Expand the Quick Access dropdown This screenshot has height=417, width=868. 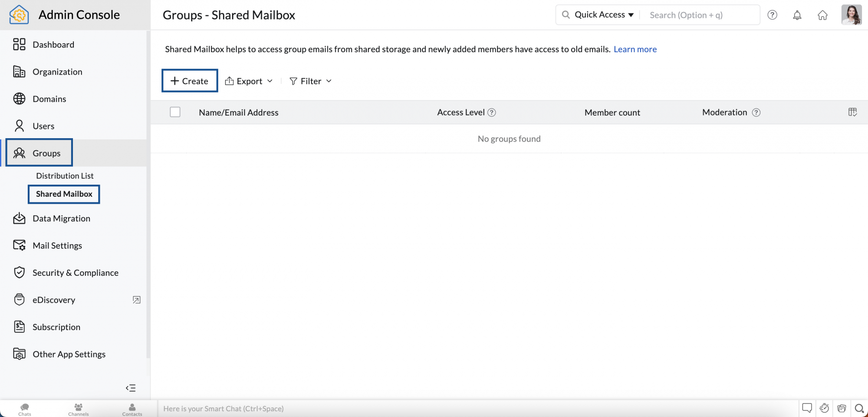point(604,15)
